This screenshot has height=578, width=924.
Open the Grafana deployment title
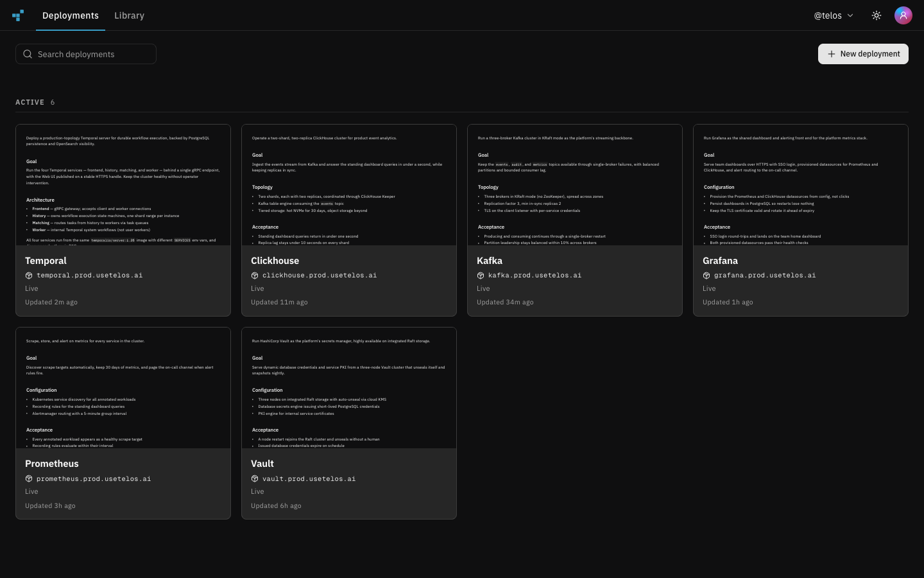[x=720, y=261]
